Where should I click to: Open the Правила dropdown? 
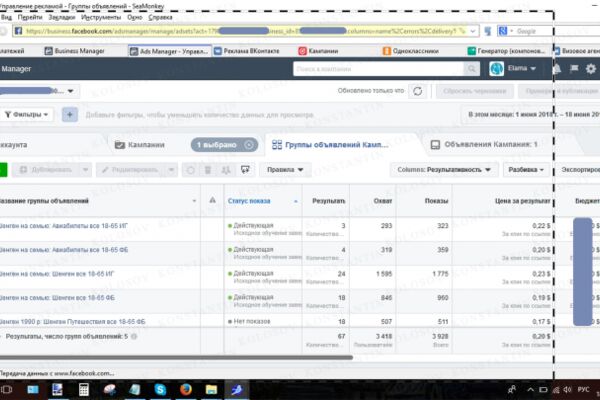285,170
